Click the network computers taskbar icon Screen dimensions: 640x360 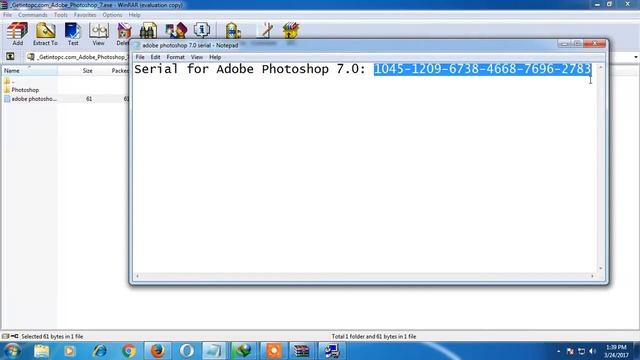tap(331, 351)
